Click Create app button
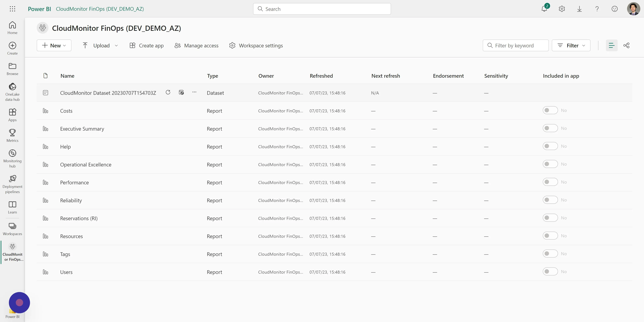The width and height of the screenshot is (644, 322). (147, 46)
